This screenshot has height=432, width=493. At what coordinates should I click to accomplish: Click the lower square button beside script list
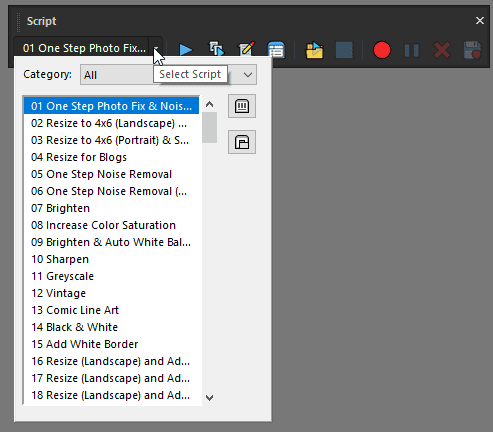click(242, 142)
